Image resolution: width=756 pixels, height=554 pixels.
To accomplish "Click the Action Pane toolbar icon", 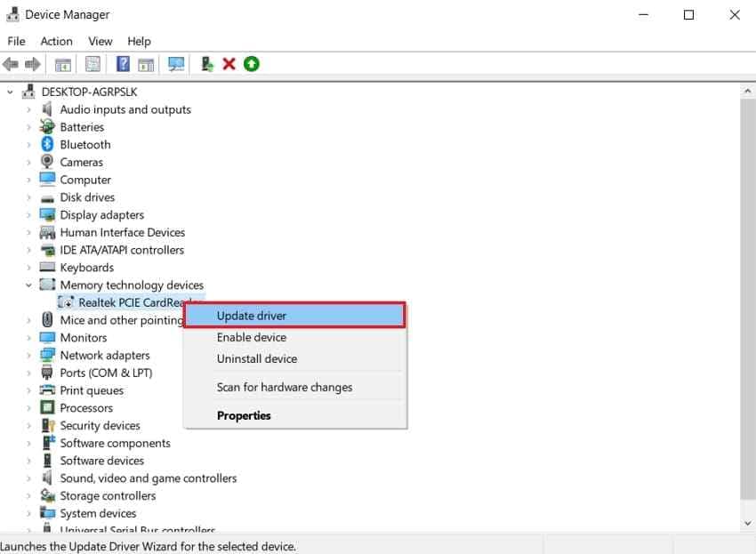I will click(146, 64).
